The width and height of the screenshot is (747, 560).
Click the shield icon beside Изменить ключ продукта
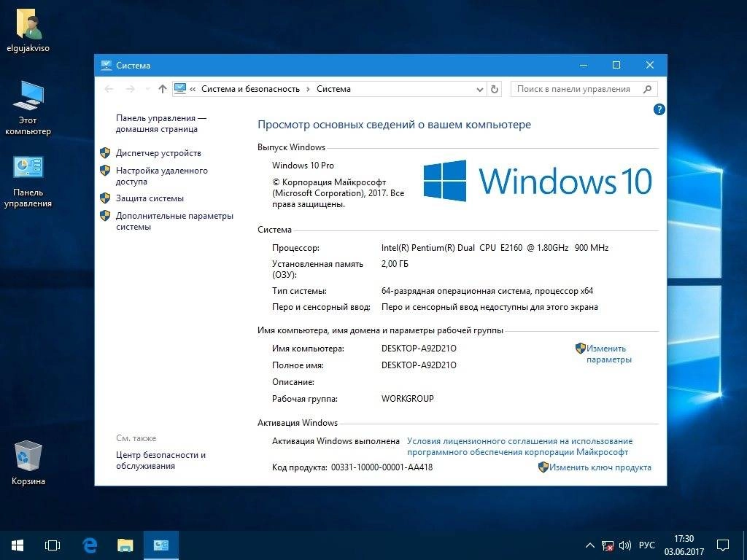click(x=543, y=467)
